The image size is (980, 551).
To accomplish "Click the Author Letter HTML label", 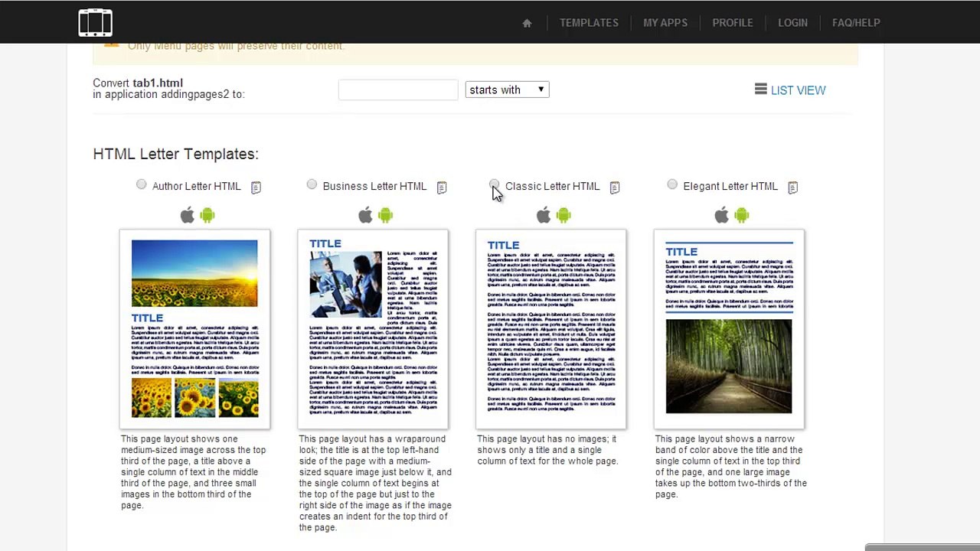I will point(197,186).
